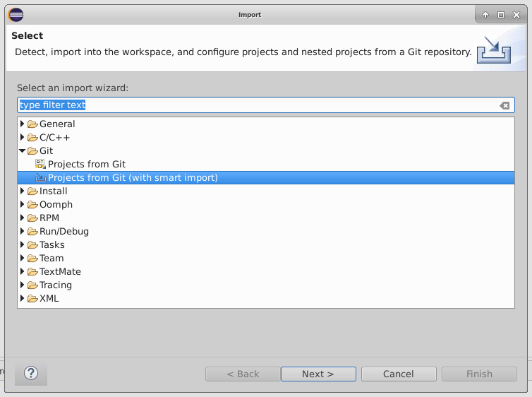This screenshot has height=397, width=532.
Task: Select the Install tree item
Action: pos(54,191)
